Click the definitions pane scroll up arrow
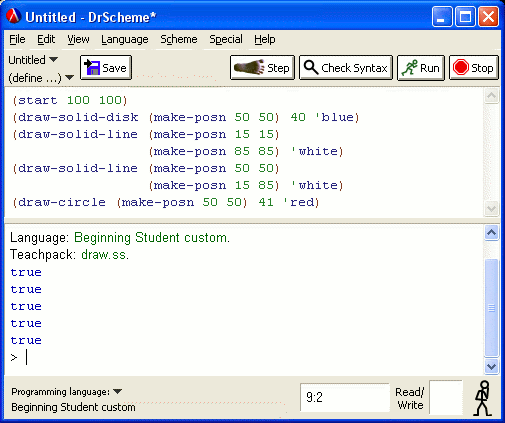This screenshot has height=423, width=505. point(491,96)
